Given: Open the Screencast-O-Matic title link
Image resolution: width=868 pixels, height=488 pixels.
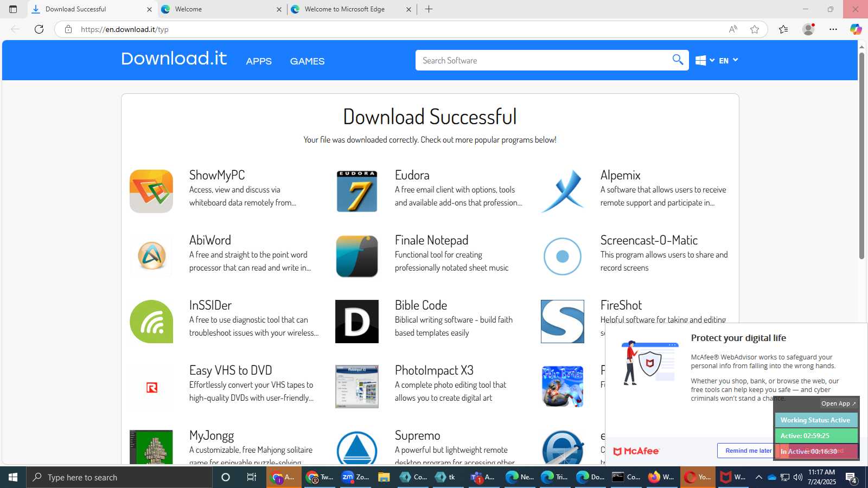Looking at the screenshot, I should (x=649, y=240).
